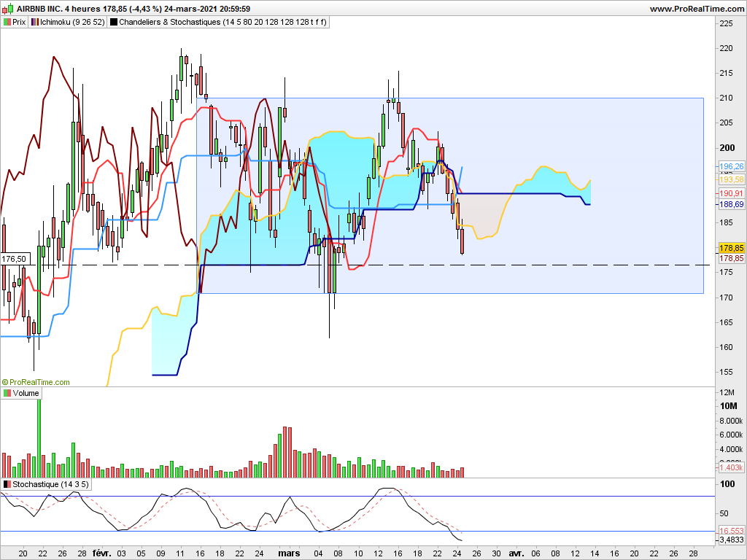747x560 pixels.
Task: Click the black square icon before Chandeliers & Stochastiques
Action: 113,22
